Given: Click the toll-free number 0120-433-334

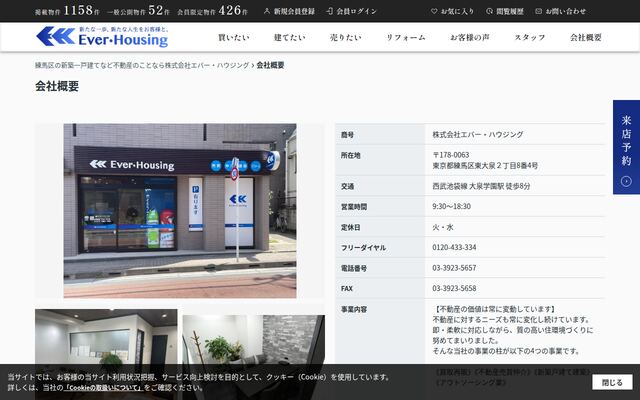Looking at the screenshot, I should (454, 247).
